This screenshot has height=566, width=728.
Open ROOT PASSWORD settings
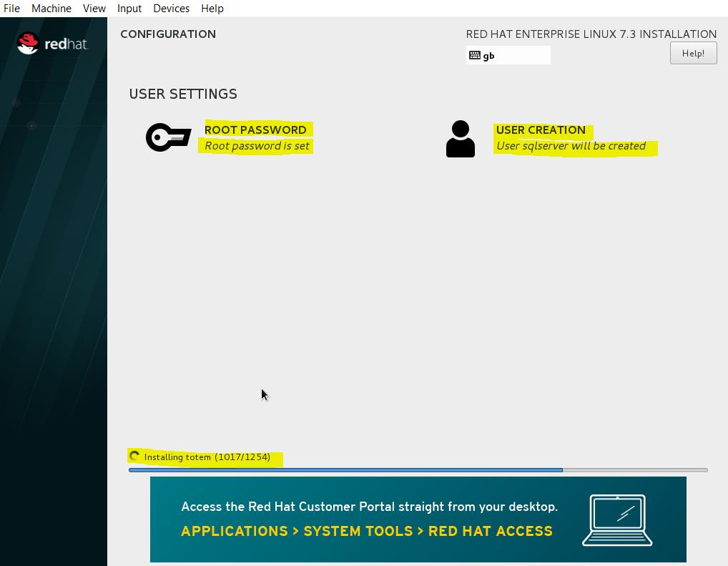pyautogui.click(x=255, y=130)
